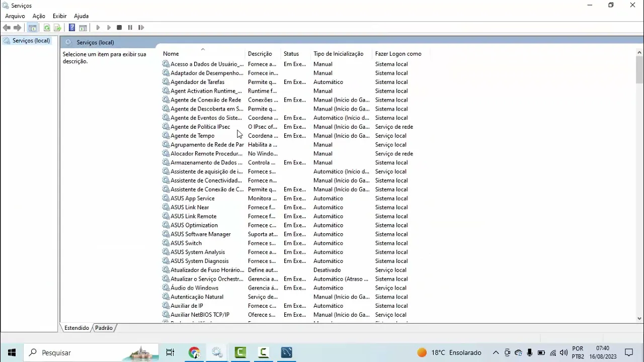
Task: Open the Ajuda menu
Action: click(x=81, y=16)
